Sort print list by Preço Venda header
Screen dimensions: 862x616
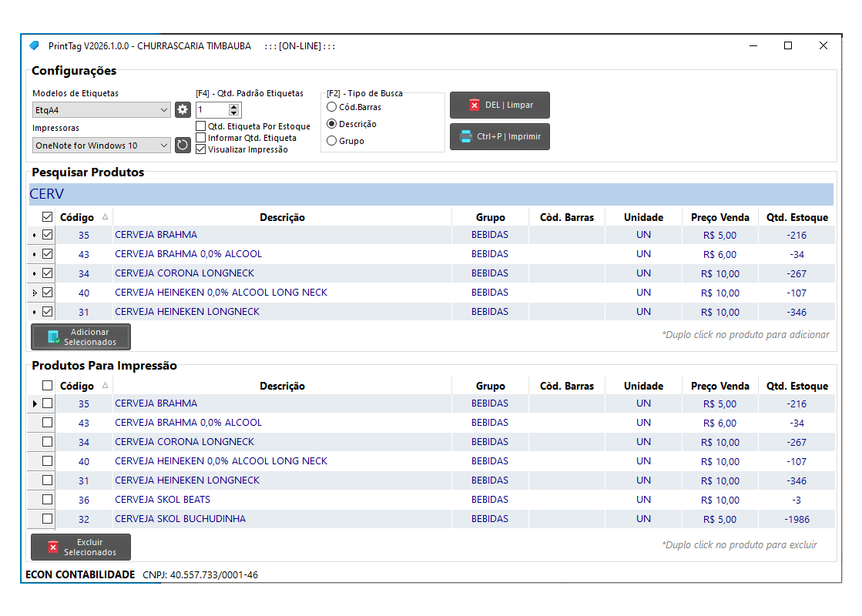(719, 386)
